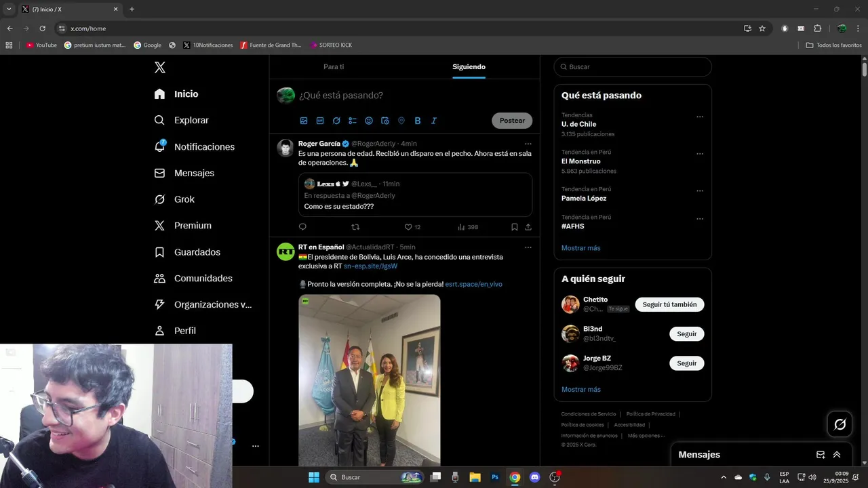The image size is (868, 488).
Task: Bookmark Roger García's post
Action: click(514, 227)
